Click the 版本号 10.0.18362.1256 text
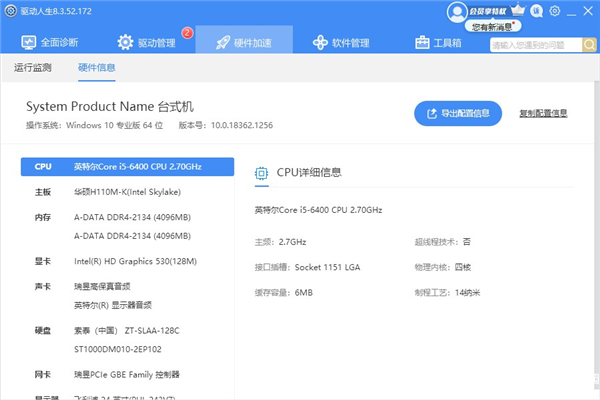 [226, 125]
